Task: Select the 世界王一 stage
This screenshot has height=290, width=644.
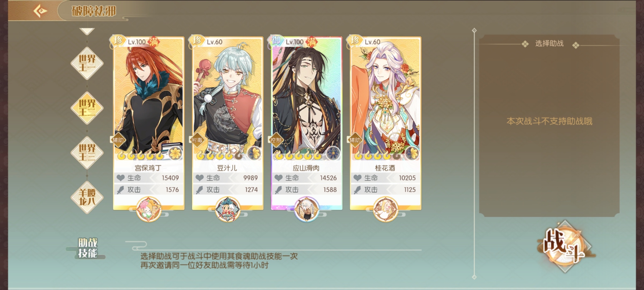Action: 87,63
